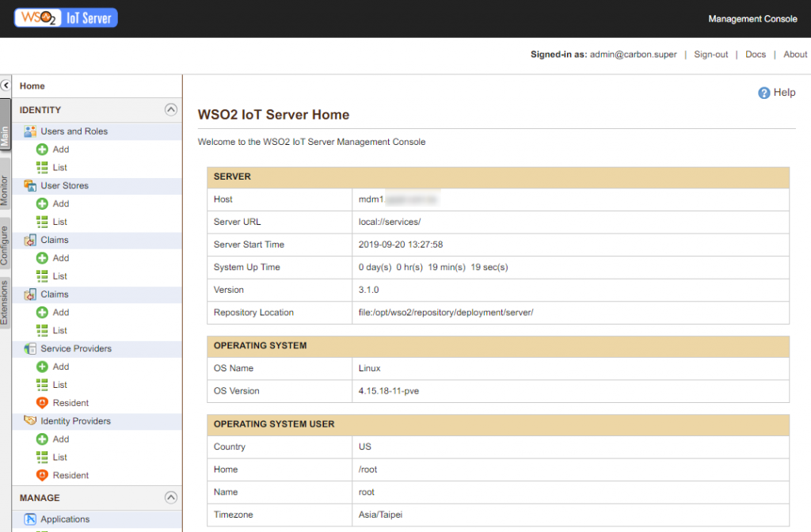Click the Service Providers heading text

coord(76,348)
